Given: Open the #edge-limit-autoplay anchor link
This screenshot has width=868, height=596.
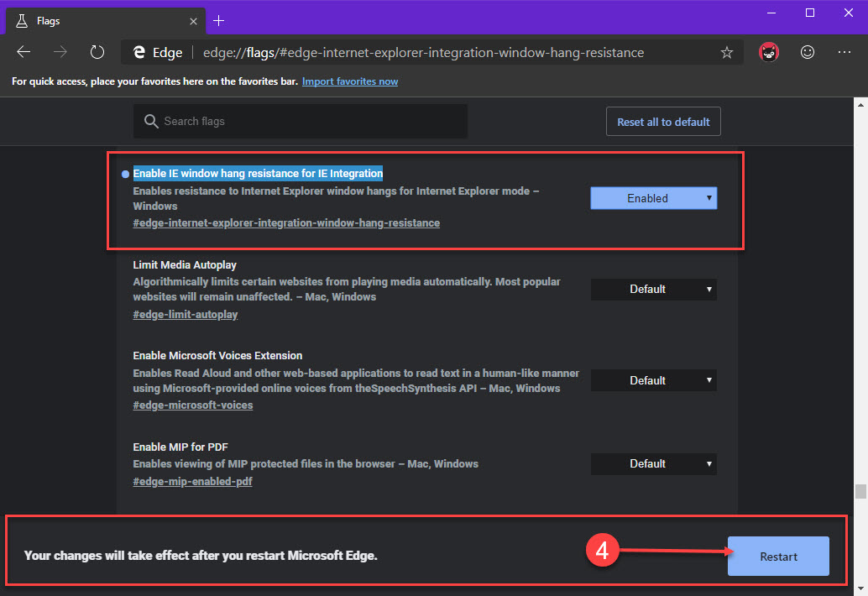Looking at the screenshot, I should point(185,314).
